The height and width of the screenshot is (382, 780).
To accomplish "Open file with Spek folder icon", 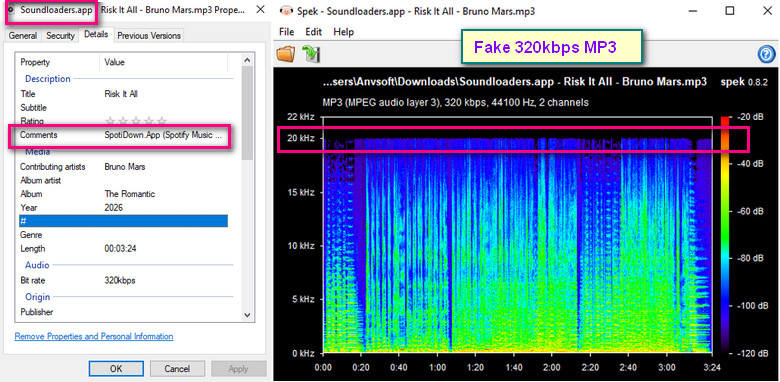I will coord(286,54).
